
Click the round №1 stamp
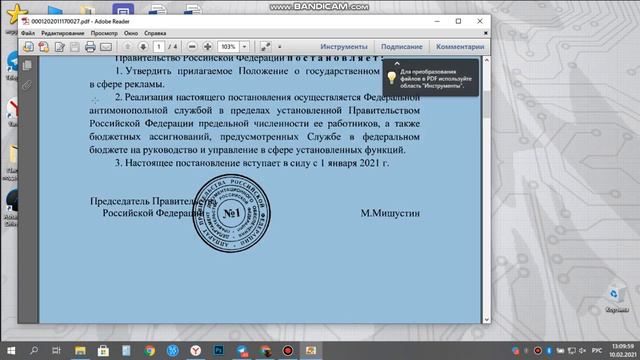click(231, 213)
